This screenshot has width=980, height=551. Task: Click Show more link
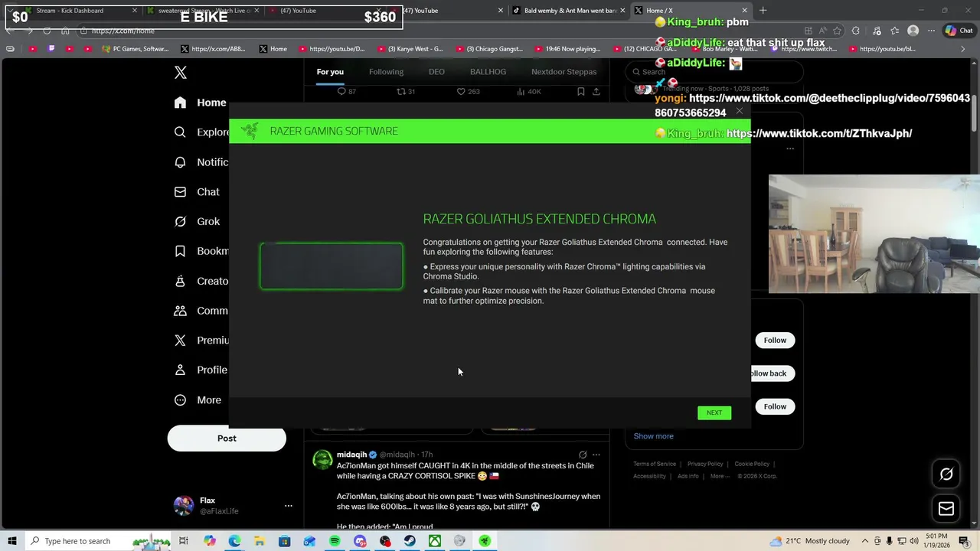(653, 436)
